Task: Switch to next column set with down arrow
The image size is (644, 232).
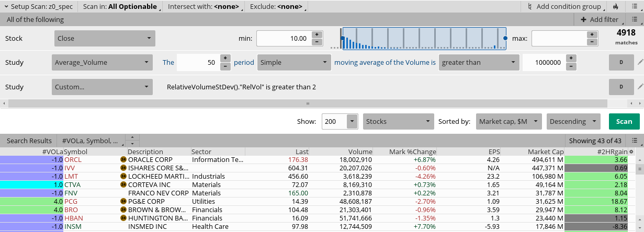Action: tap(132, 144)
